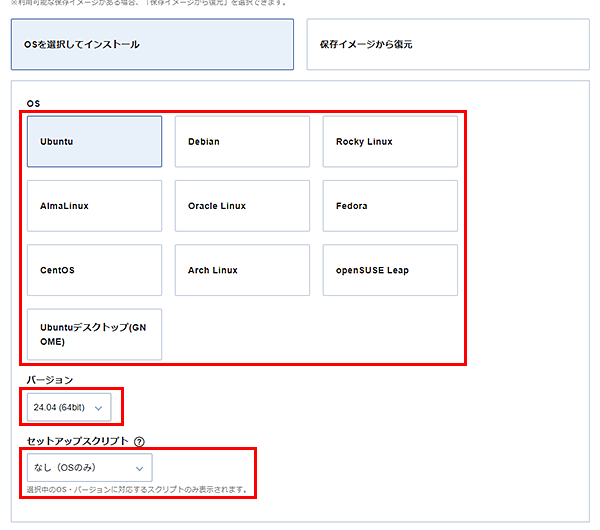Choose Fedora as the OS
Viewport: 600px width, 530px height.
390,206
